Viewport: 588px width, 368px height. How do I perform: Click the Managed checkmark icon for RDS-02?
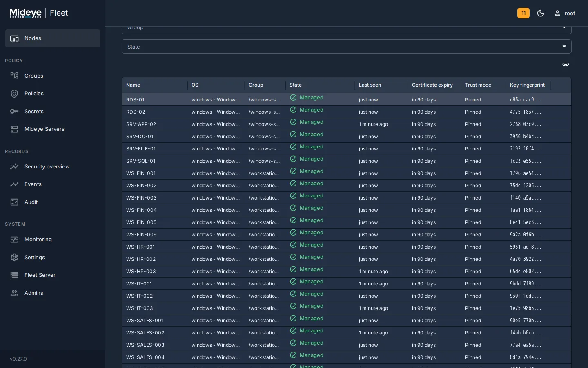[293, 110]
